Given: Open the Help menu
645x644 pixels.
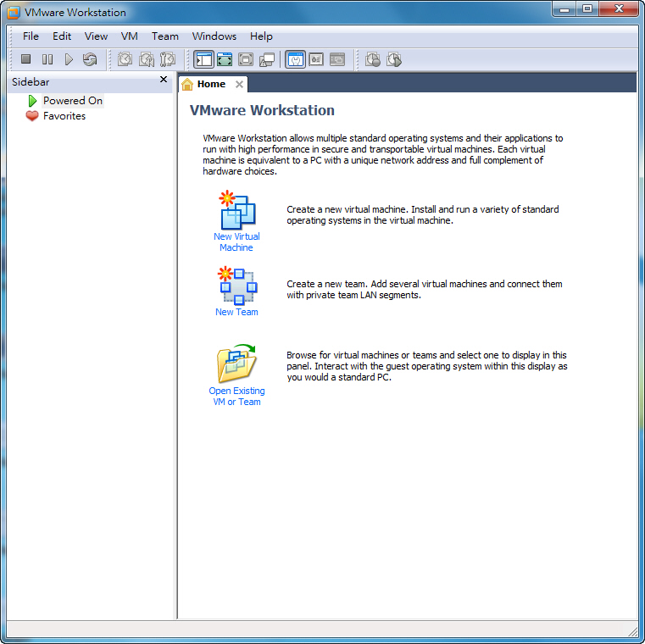Looking at the screenshot, I should [x=261, y=36].
